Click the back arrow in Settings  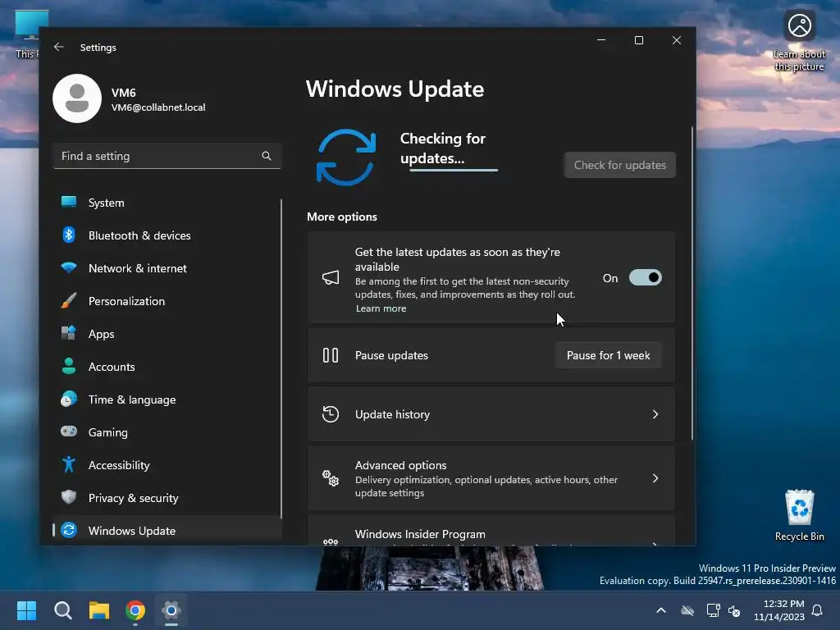[x=59, y=47]
